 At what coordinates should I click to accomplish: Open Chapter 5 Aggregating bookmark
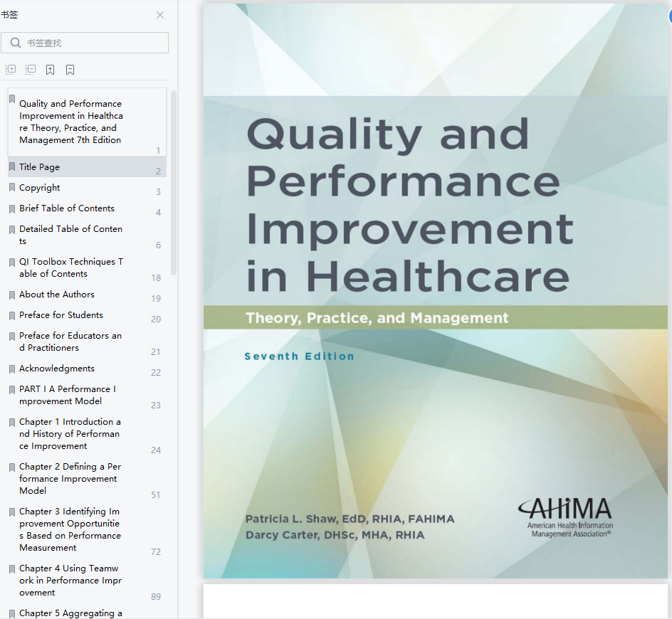[x=87, y=612]
